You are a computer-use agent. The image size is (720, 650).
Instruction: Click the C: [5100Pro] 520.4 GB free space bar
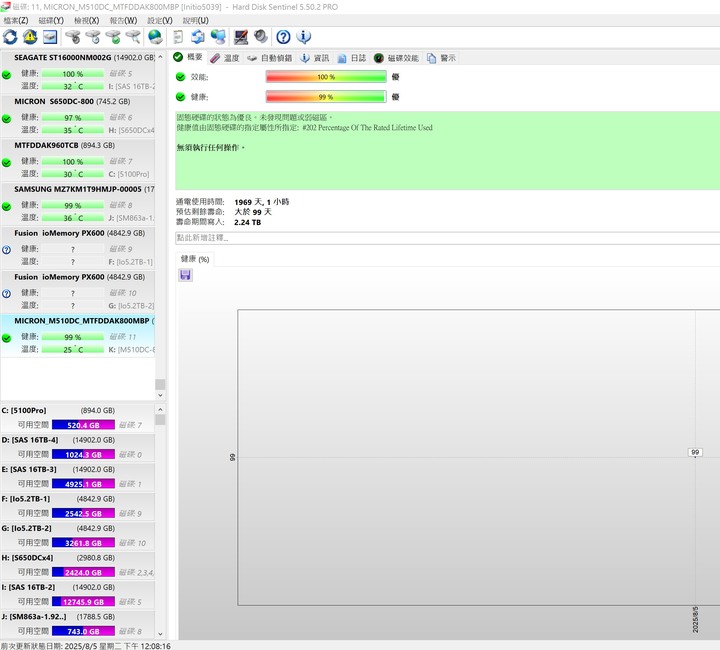(x=83, y=425)
